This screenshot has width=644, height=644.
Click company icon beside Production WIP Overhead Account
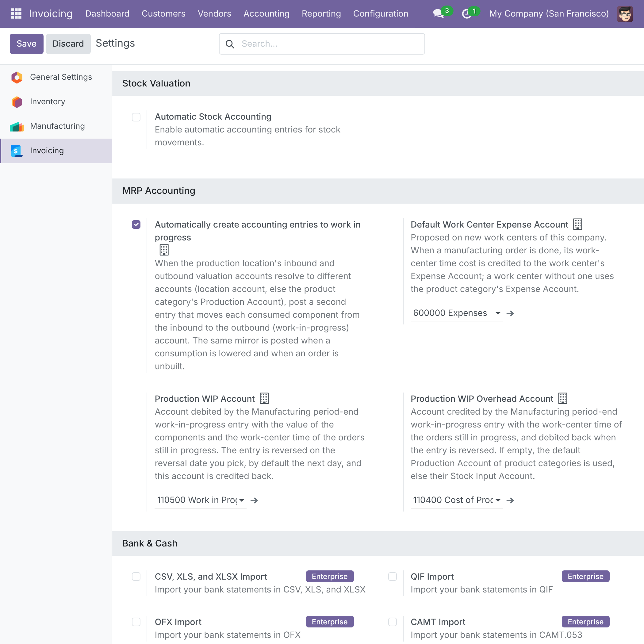click(563, 398)
